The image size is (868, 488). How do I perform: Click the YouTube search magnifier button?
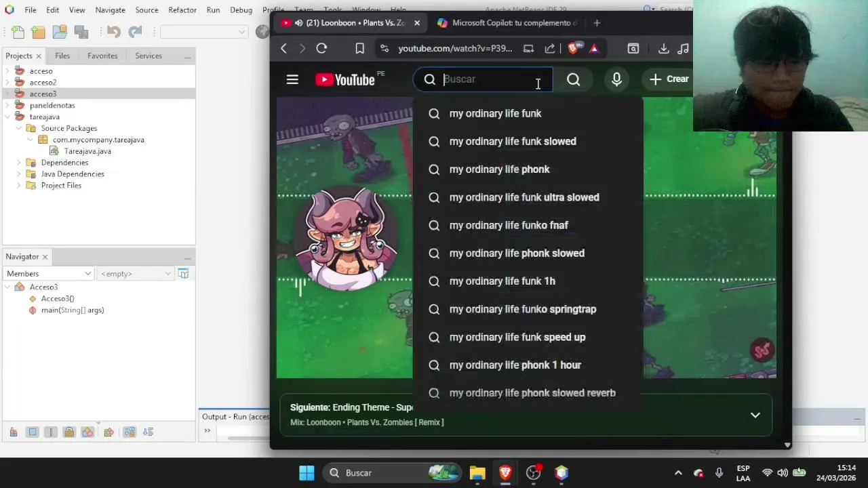[x=574, y=80]
